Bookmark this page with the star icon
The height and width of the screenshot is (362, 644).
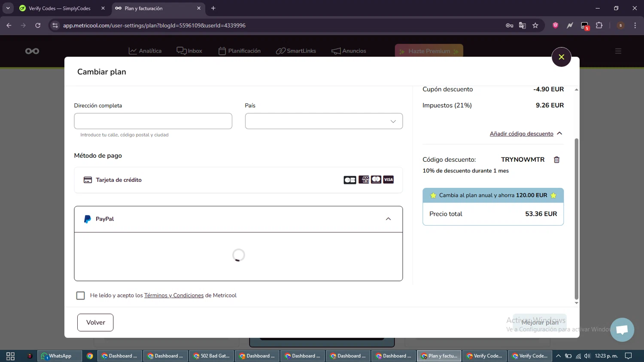point(535,25)
